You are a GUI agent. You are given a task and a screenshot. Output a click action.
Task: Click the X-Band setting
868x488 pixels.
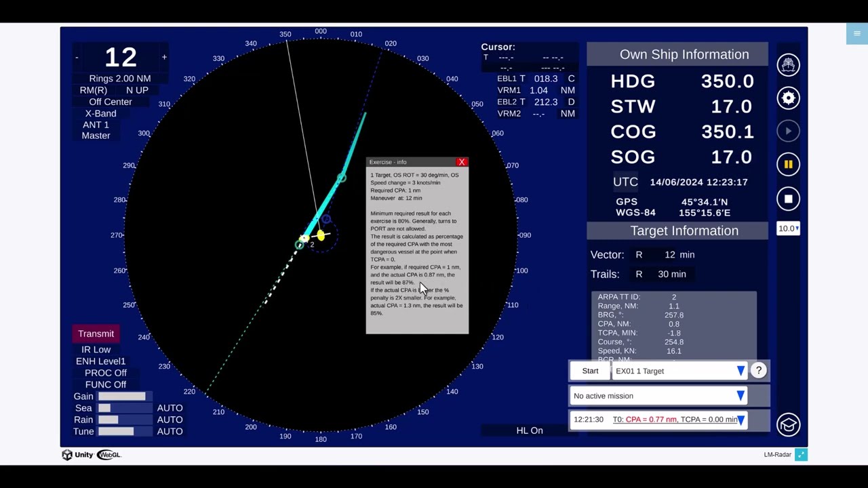coord(100,114)
